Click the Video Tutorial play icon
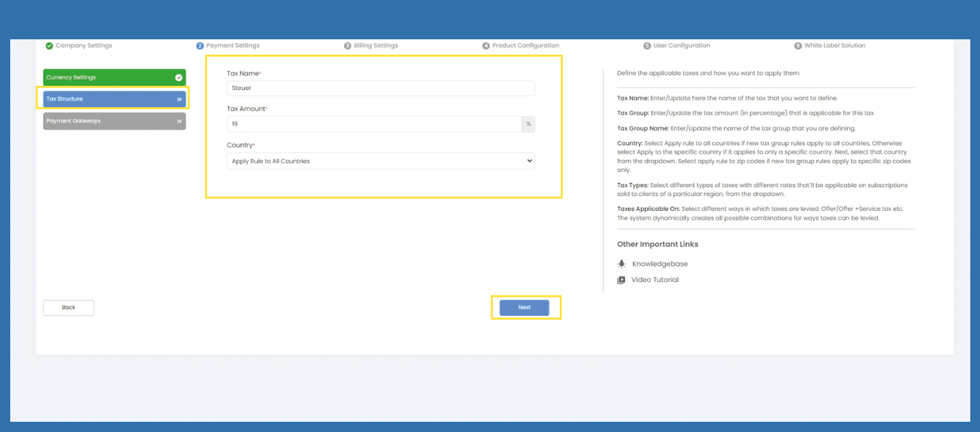 [x=621, y=280]
